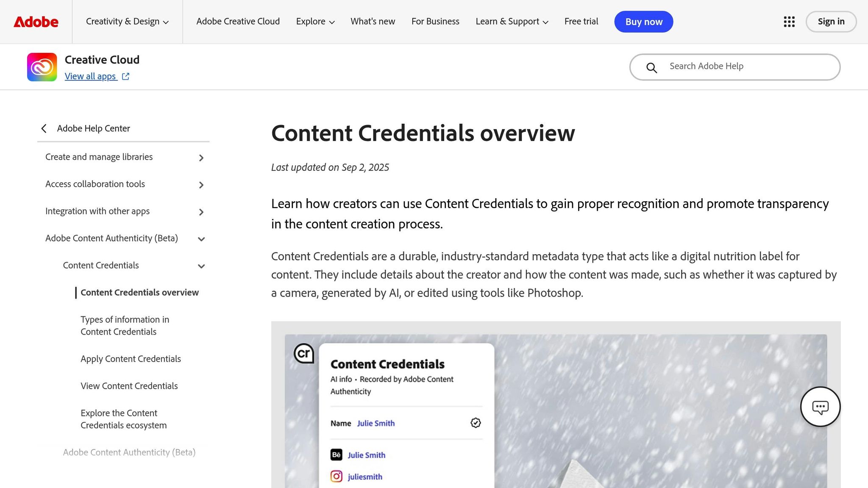This screenshot has height=488, width=868.
Task: Click the back arrow next to Adobe Help Center
Action: click(x=44, y=128)
